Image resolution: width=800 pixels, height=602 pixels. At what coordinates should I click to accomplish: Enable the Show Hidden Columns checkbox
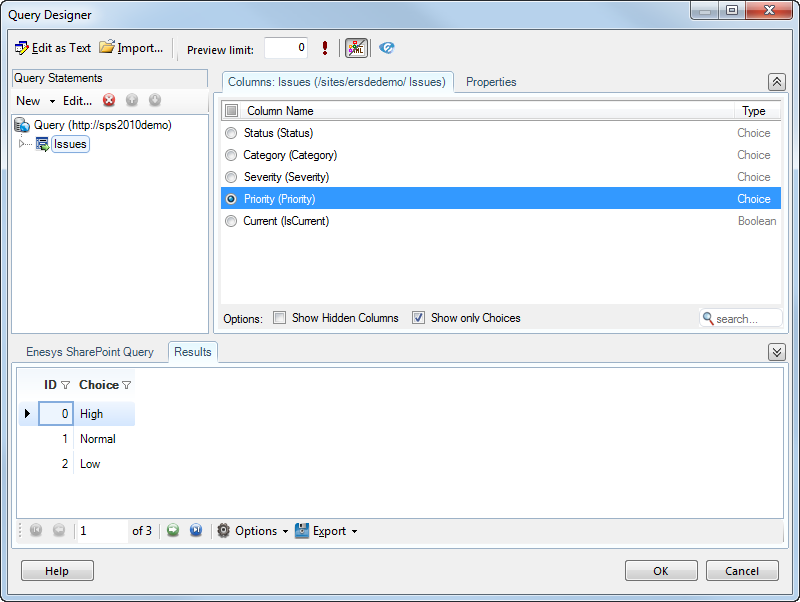280,318
